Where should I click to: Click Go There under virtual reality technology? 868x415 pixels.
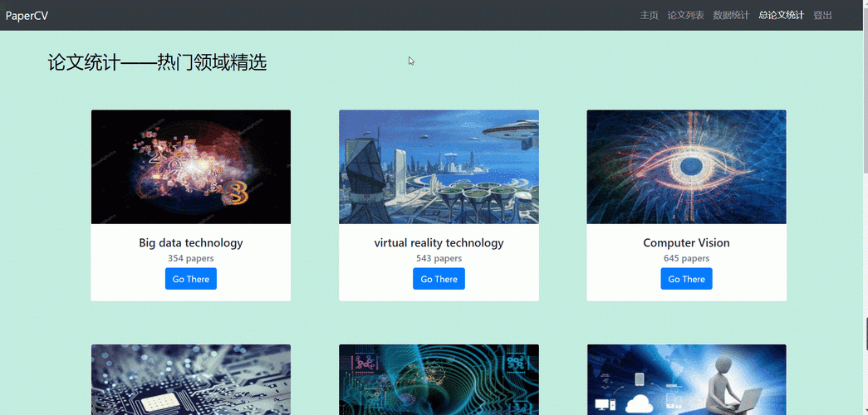(x=439, y=279)
